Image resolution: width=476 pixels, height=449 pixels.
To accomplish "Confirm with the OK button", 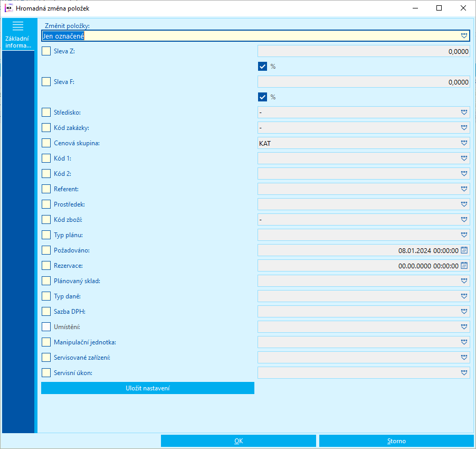I will (x=239, y=441).
